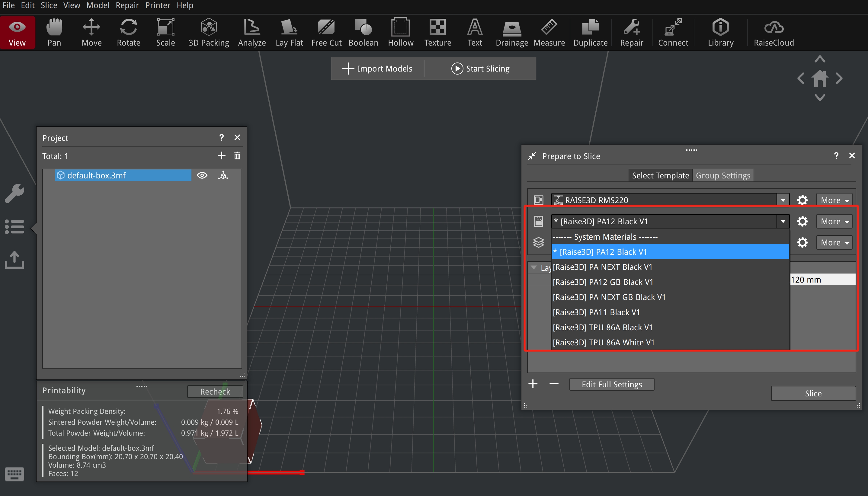
Task: Collapse the Lay settings group triangle
Action: click(534, 267)
